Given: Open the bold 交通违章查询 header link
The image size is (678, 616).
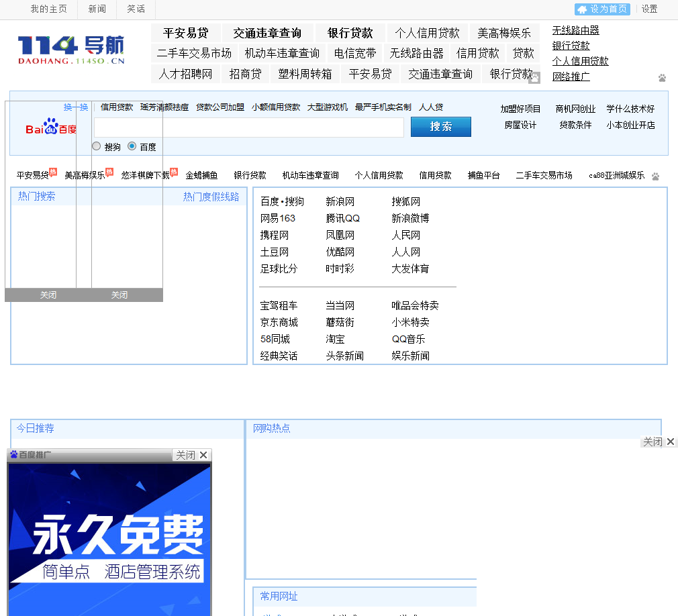Looking at the screenshot, I should click(267, 33).
